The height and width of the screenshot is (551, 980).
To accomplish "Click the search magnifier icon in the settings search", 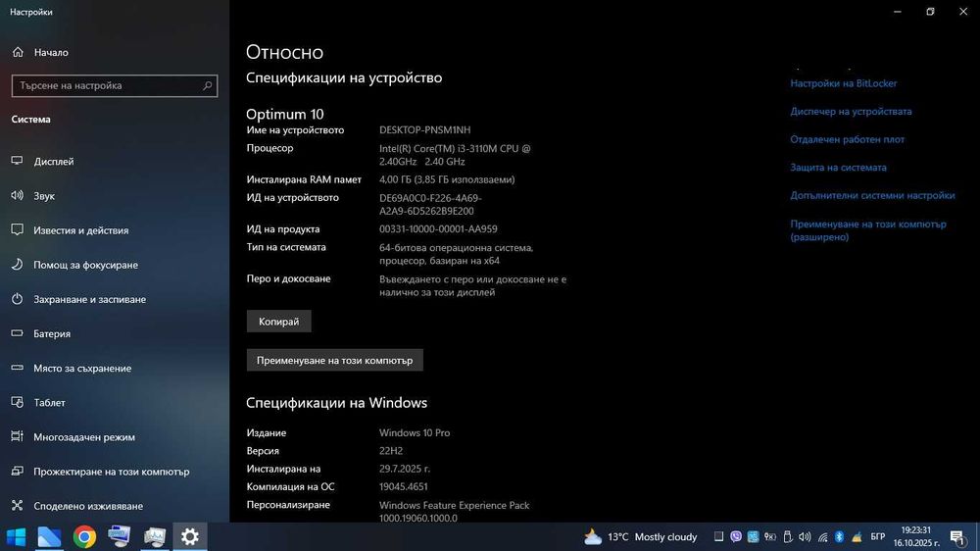I will (208, 85).
